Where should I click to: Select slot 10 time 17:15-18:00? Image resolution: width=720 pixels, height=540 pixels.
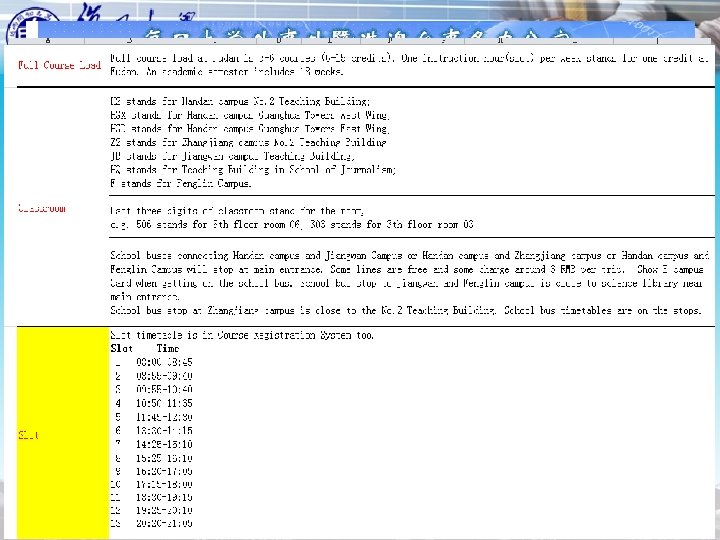[x=164, y=484]
